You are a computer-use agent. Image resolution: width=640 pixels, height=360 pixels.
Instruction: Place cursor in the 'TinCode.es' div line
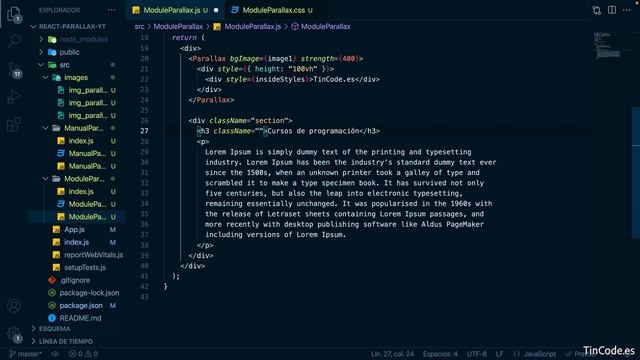pyautogui.click(x=292, y=80)
